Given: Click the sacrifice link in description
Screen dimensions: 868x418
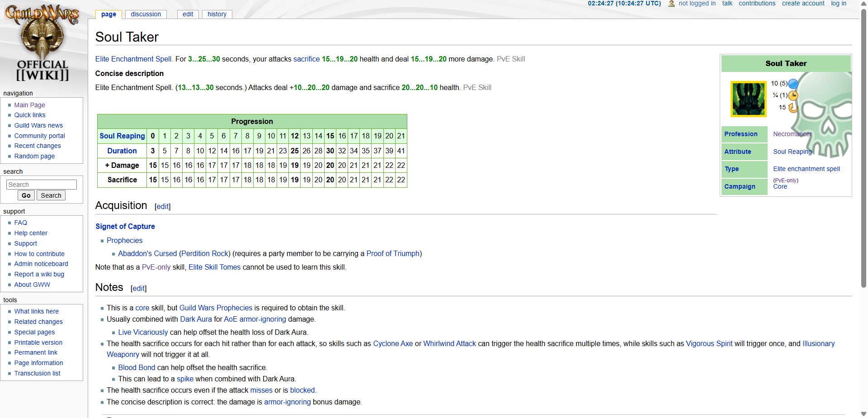Looking at the screenshot, I should [307, 59].
